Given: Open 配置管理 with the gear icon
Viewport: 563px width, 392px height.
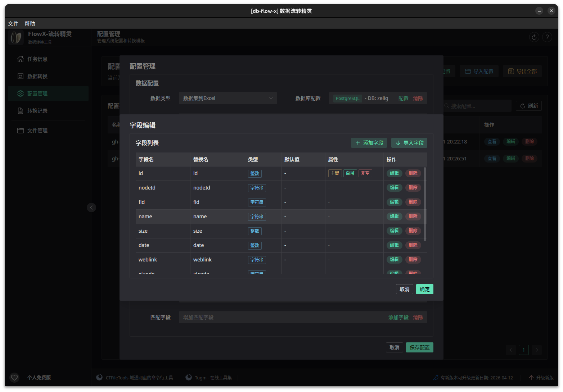Looking at the screenshot, I should [x=21, y=94].
